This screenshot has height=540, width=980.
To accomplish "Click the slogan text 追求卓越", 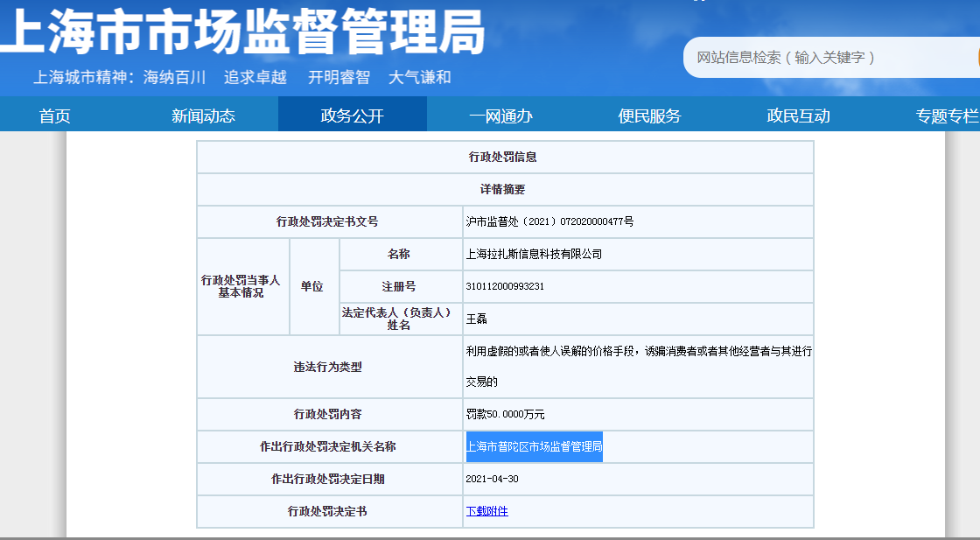I will click(x=255, y=78).
